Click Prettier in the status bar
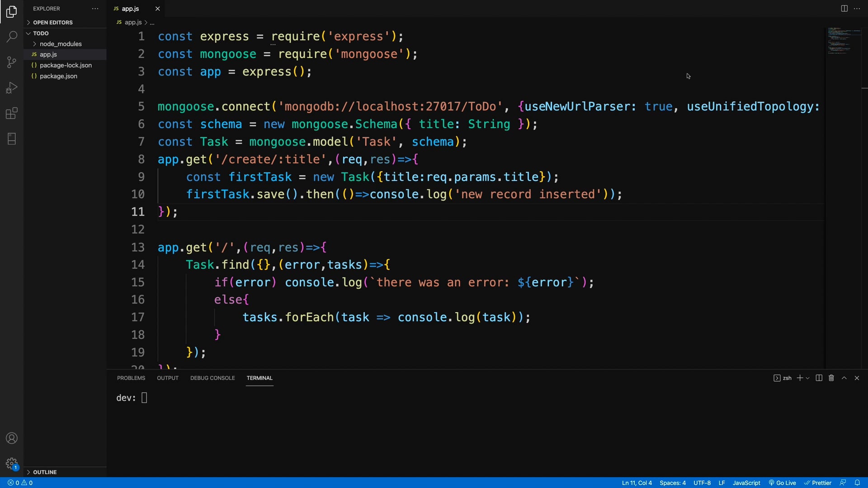 pyautogui.click(x=819, y=483)
